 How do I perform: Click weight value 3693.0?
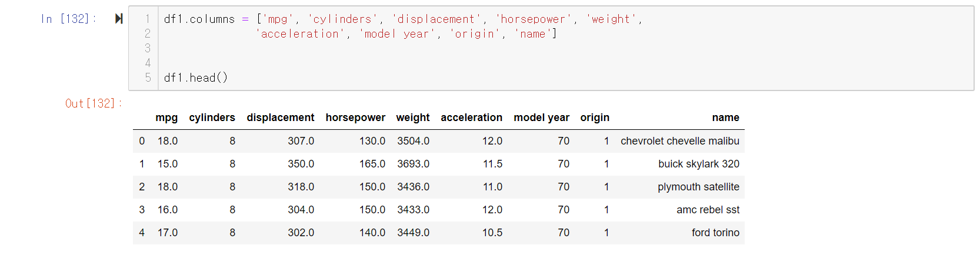tap(413, 164)
